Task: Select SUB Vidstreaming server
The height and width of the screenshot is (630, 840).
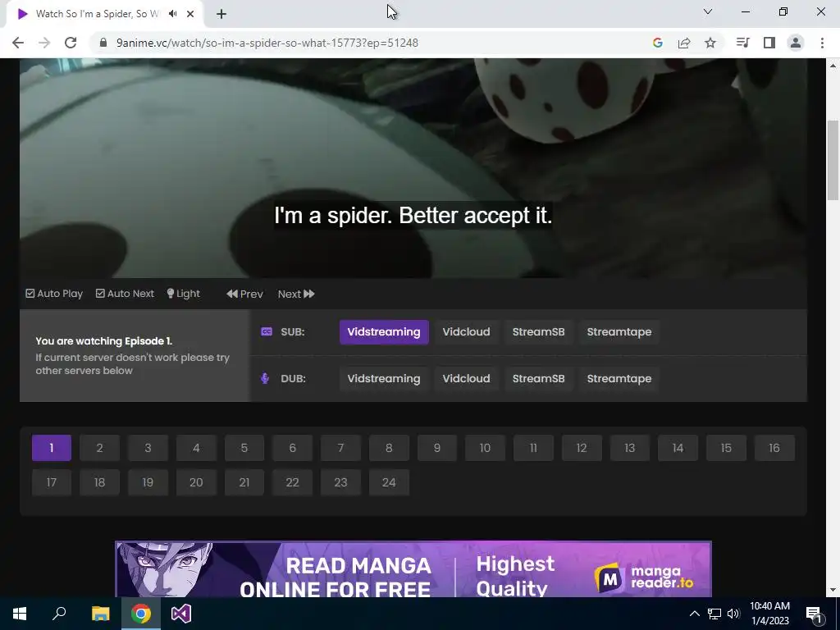Action: pyautogui.click(x=384, y=332)
